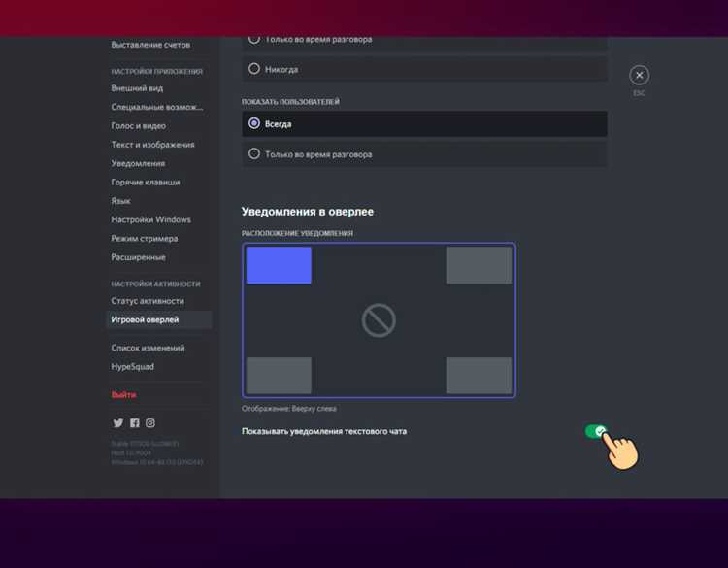The height and width of the screenshot is (568, 728).
Task: Disable text chat notifications toggle
Action: coord(596,431)
